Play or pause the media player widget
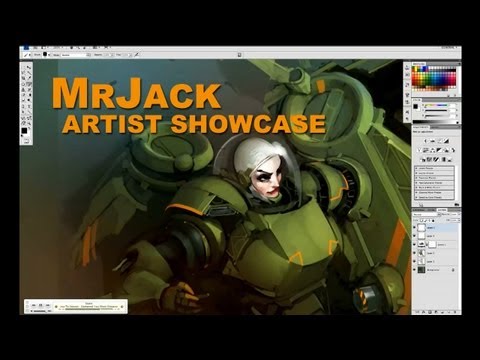 (x=41, y=305)
